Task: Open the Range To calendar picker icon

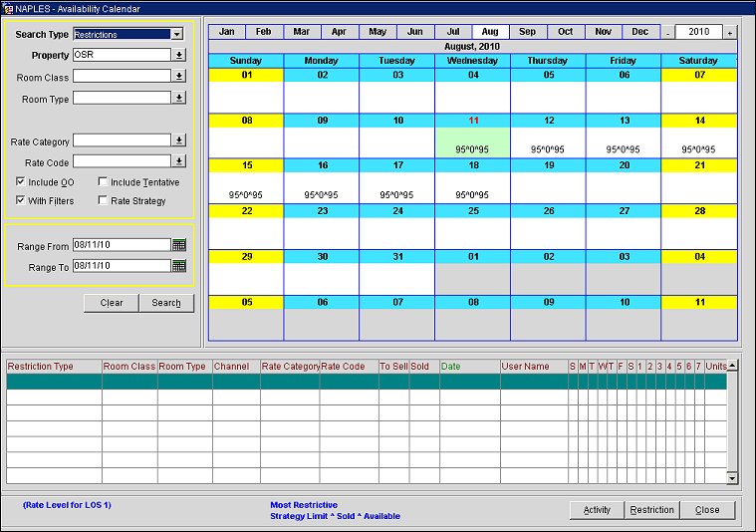Action: point(179,266)
